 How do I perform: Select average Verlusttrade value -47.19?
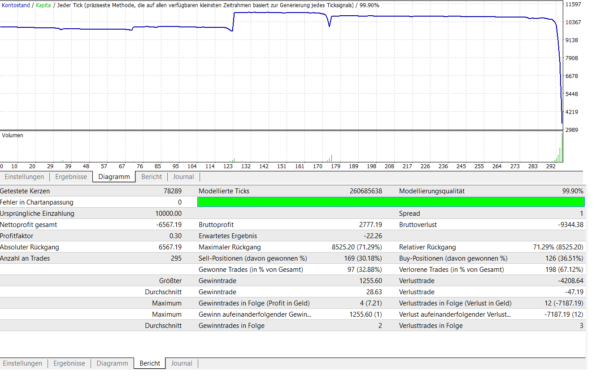574,292
